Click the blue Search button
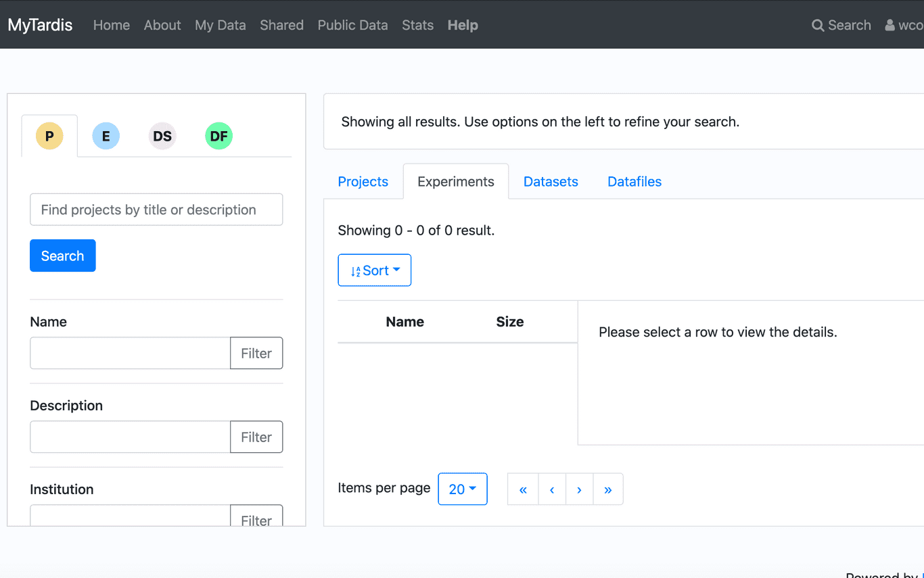Image resolution: width=924 pixels, height=578 pixels. (63, 256)
